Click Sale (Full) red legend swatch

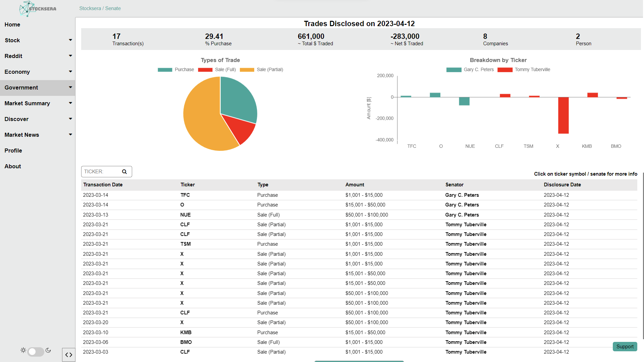(205, 70)
